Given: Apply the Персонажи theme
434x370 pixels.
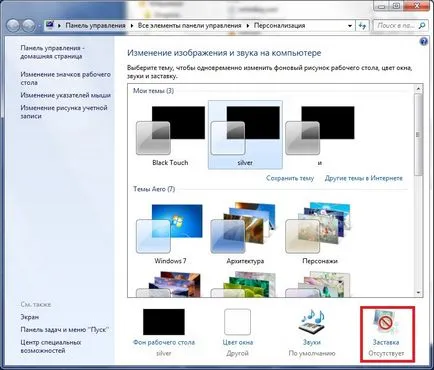Looking at the screenshot, I should [x=320, y=233].
